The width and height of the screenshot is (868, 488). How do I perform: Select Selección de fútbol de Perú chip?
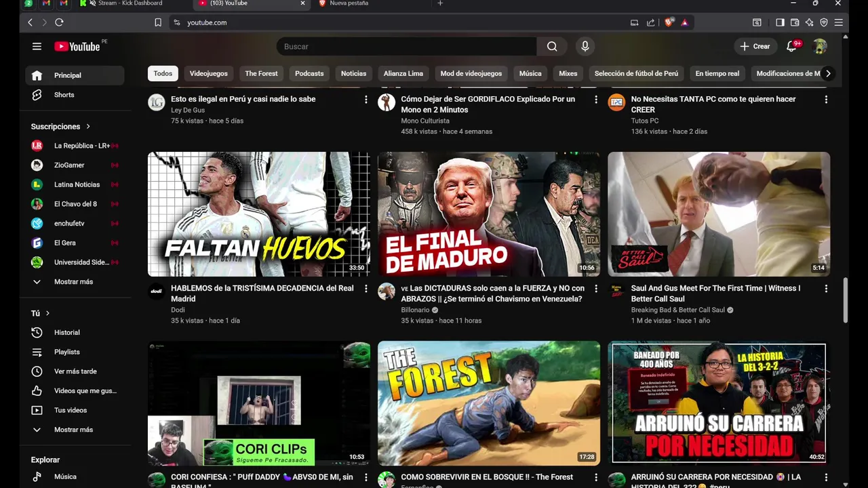tap(636, 73)
